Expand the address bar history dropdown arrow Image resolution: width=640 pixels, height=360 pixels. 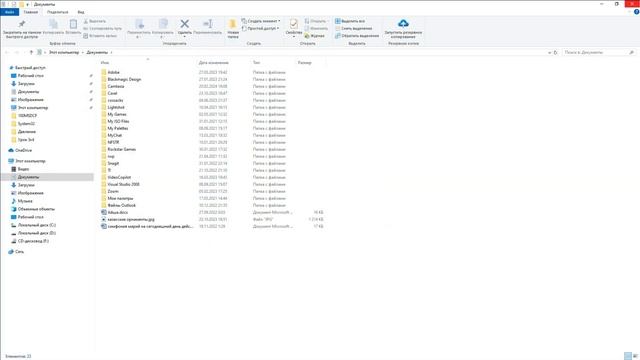coord(549,52)
